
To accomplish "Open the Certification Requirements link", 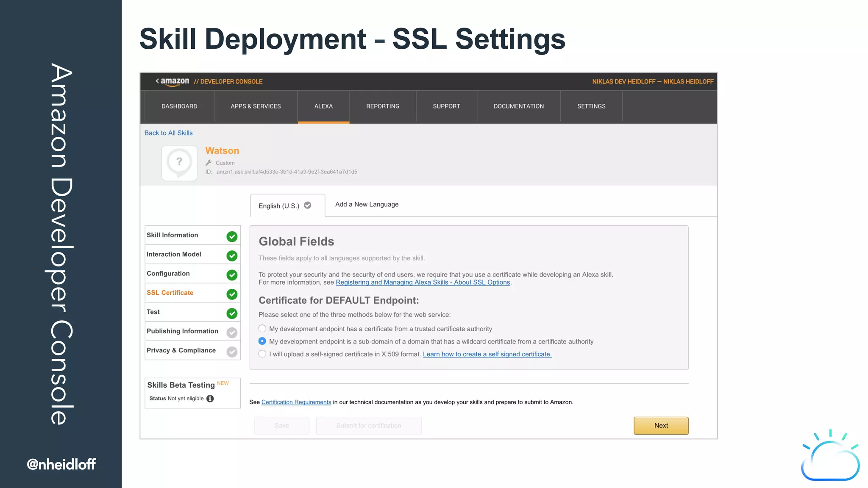I will coord(296,402).
